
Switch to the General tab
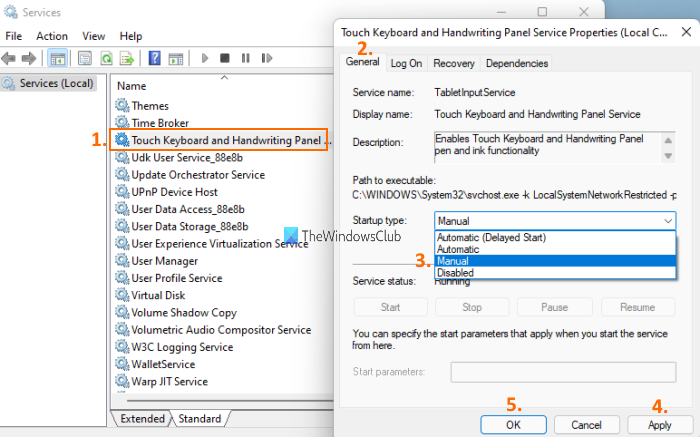point(362,62)
